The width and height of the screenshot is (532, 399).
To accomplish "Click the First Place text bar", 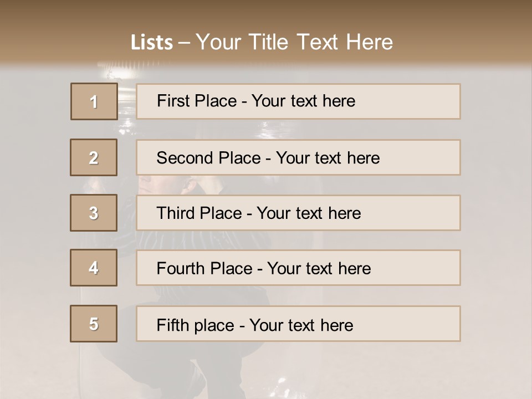I will tap(298, 101).
